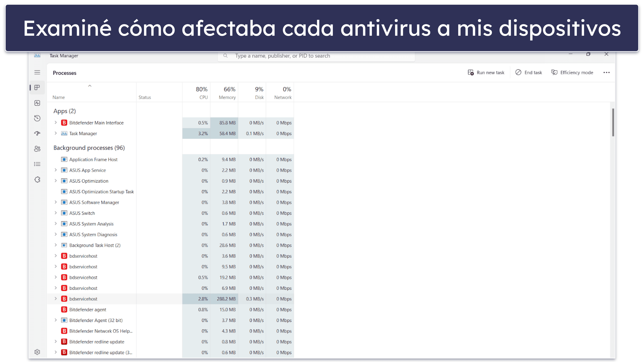Screen dimensions: 644x362
Task: Expand ASUS Software Manager
Action: (56, 202)
